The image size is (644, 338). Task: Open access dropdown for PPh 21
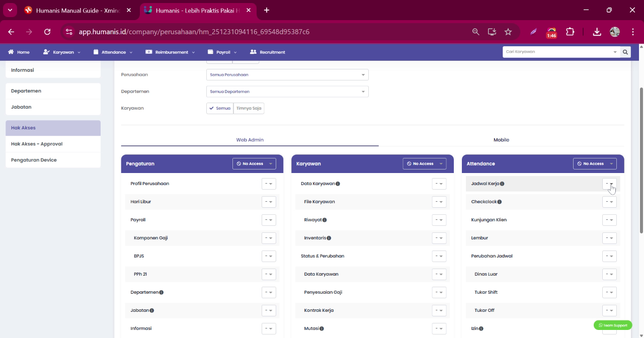click(269, 274)
